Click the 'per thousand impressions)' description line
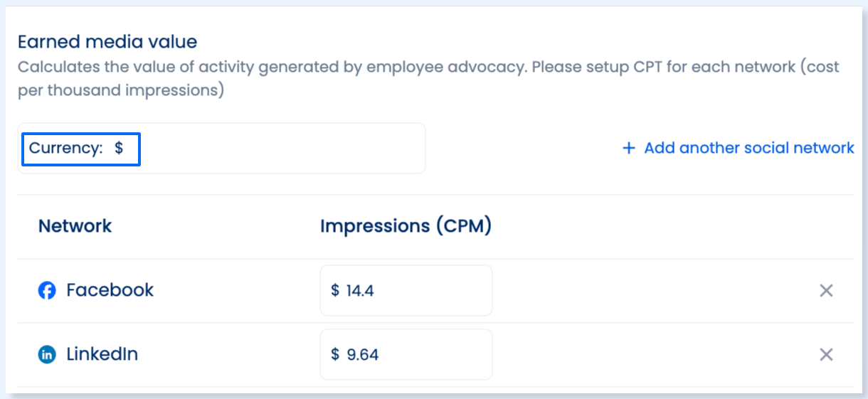Viewport: 868px width, 399px height. [x=121, y=92]
